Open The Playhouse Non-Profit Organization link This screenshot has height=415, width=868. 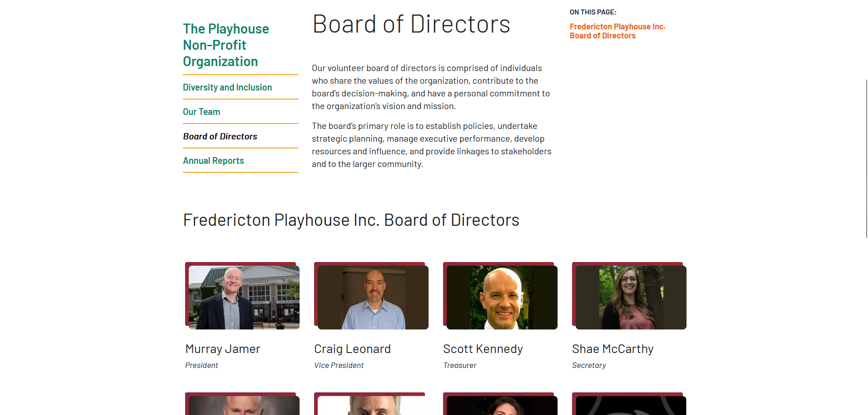[x=226, y=45]
